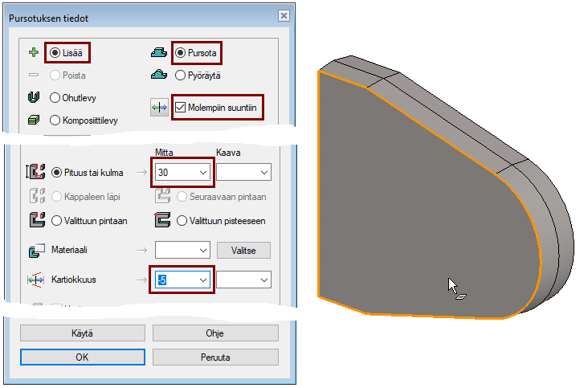
Task: Click the Pursota extrude shape icon
Action: 159,53
